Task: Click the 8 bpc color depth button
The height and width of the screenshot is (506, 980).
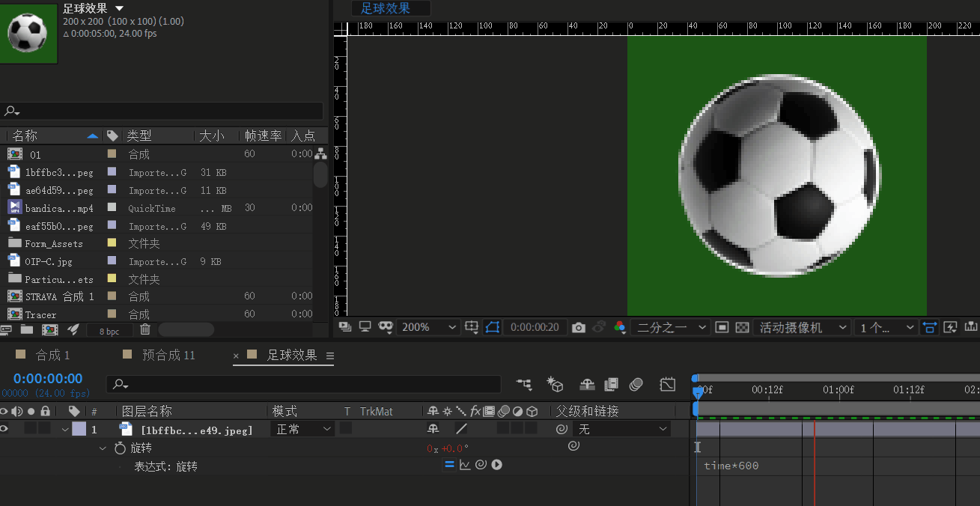Action: click(x=109, y=330)
